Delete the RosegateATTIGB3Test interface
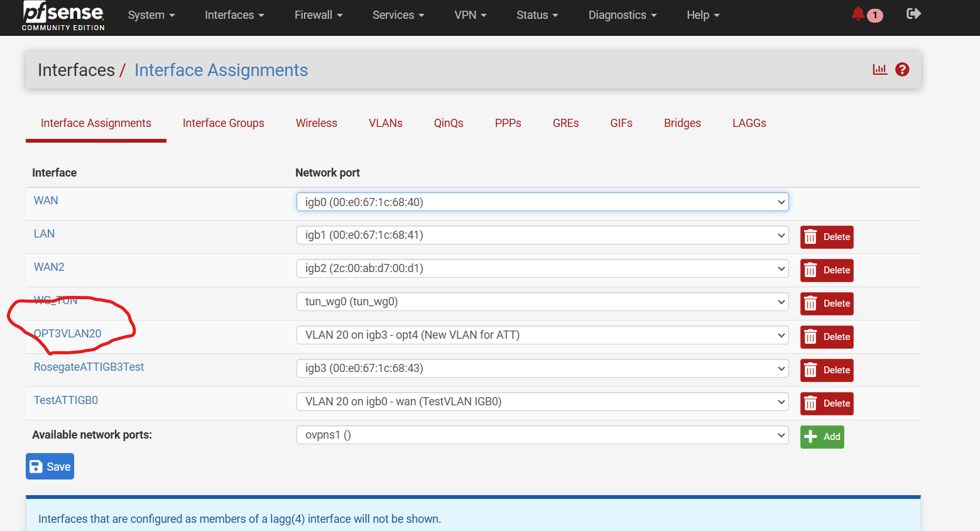Screen dimensions: 980x531 (x=827, y=370)
